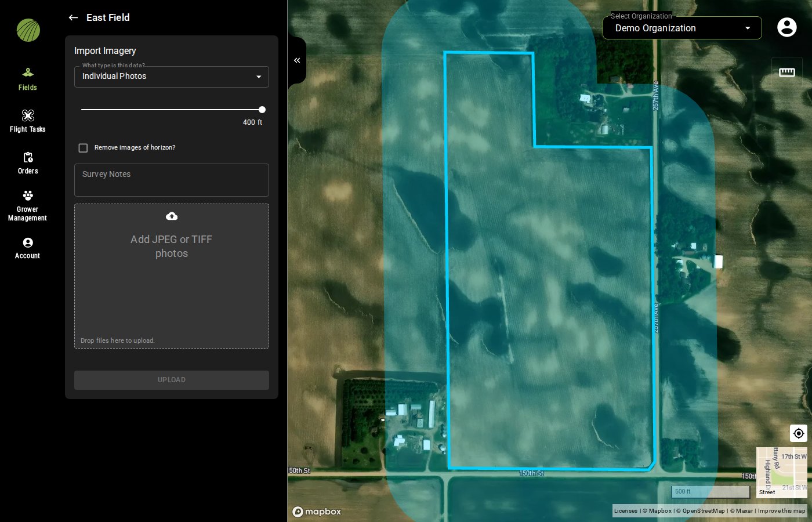Focus the Survey Notes text field
This screenshot has width=812, height=522.
172,180
